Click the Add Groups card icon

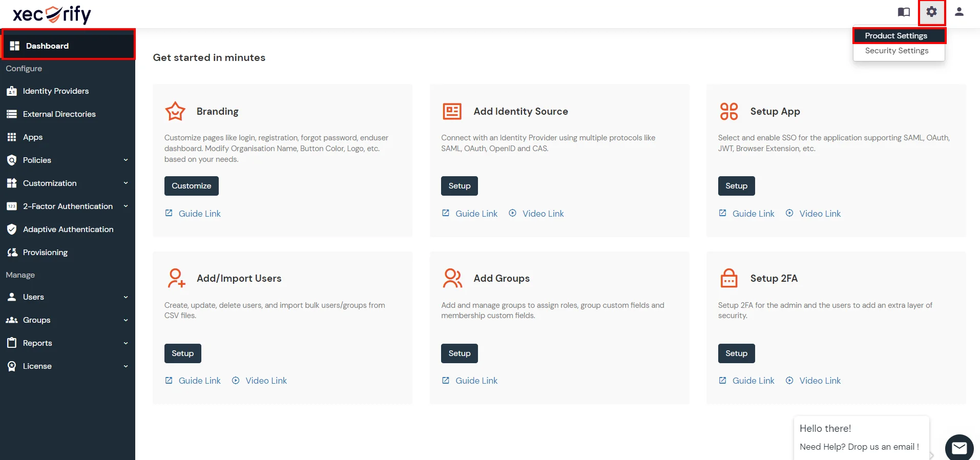click(452, 278)
